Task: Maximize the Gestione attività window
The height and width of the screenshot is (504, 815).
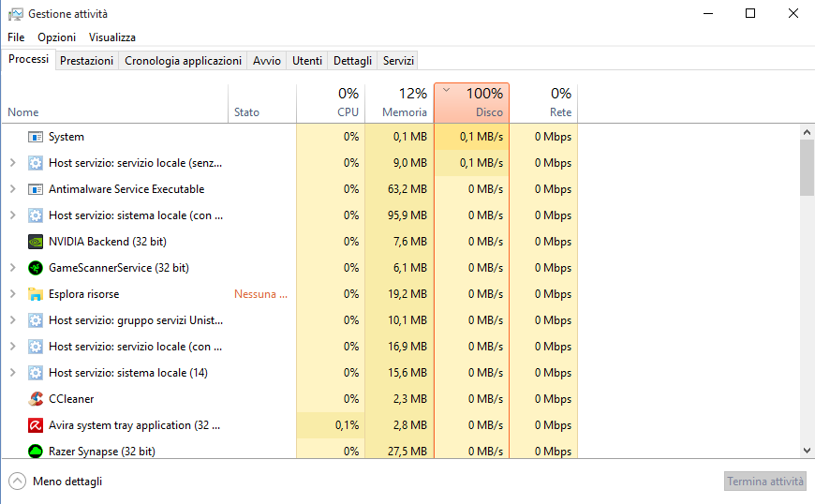Action: (x=750, y=13)
